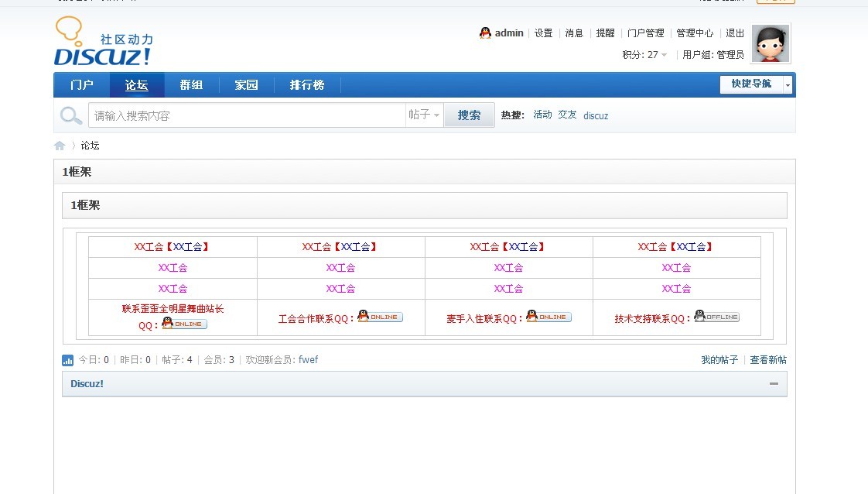Open the top 1框架 category heading
Image resolution: width=868 pixels, height=494 pixels.
point(77,172)
